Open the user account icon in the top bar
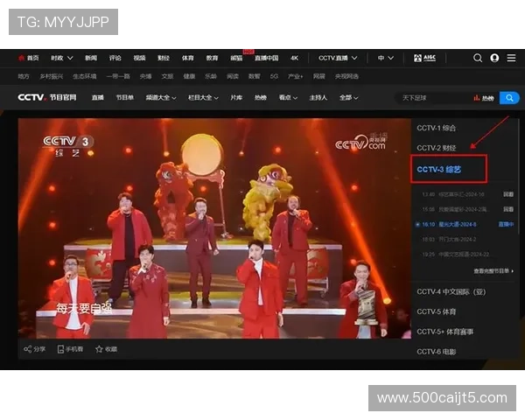The image size is (525, 420). coord(494,58)
